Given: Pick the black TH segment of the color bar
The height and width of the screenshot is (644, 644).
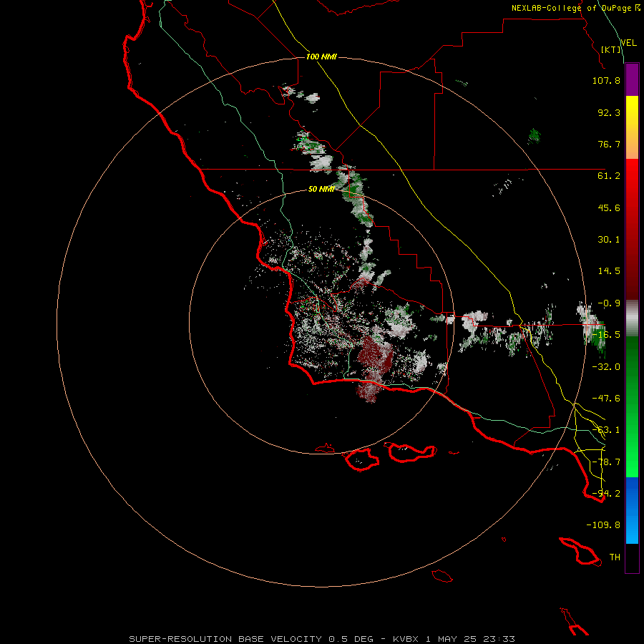Looking at the screenshot, I should 632,558.
